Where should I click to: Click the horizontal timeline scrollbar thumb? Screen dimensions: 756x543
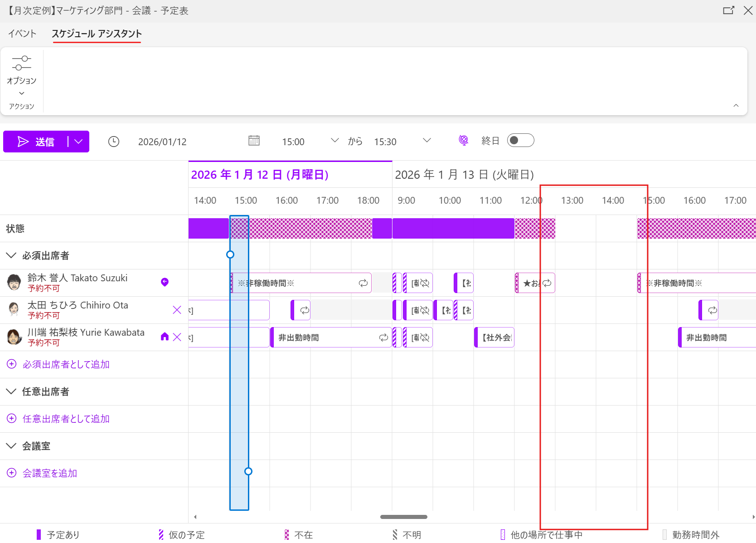[x=403, y=517]
